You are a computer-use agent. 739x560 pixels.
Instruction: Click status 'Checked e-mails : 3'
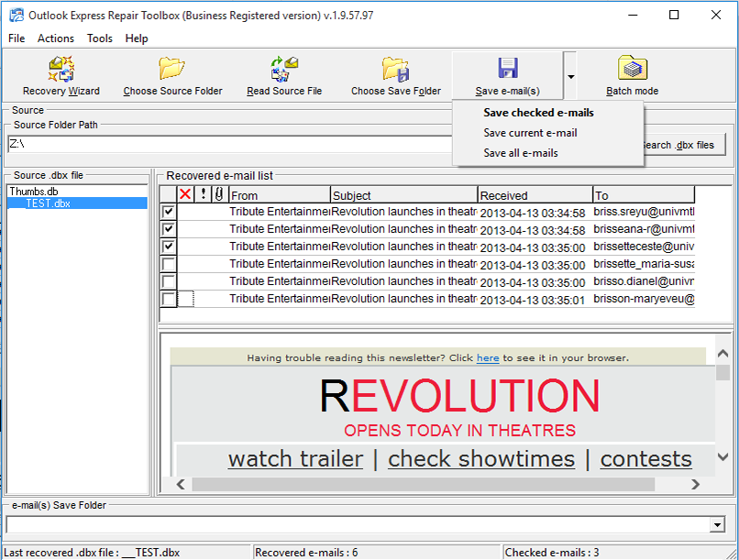(x=552, y=553)
